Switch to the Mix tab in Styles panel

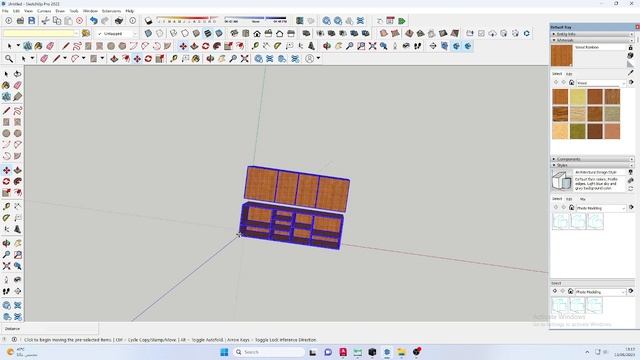[x=582, y=199]
